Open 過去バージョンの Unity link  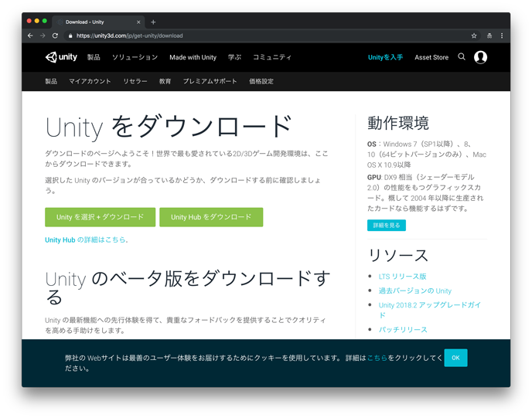415,291
